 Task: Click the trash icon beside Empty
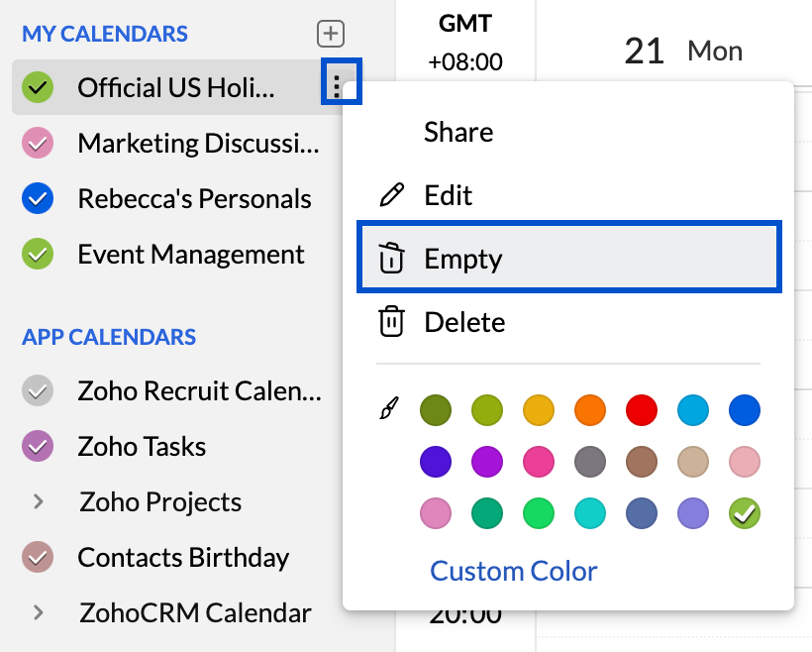(392, 259)
